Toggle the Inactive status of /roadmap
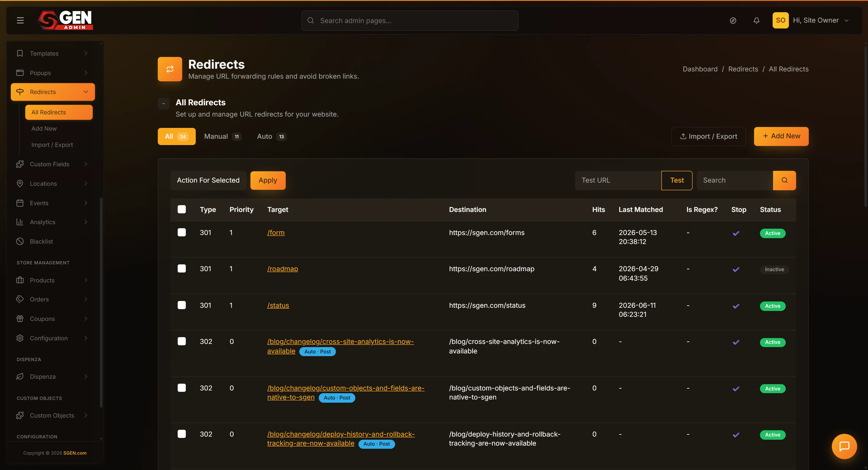This screenshot has width=868, height=470. point(774,270)
